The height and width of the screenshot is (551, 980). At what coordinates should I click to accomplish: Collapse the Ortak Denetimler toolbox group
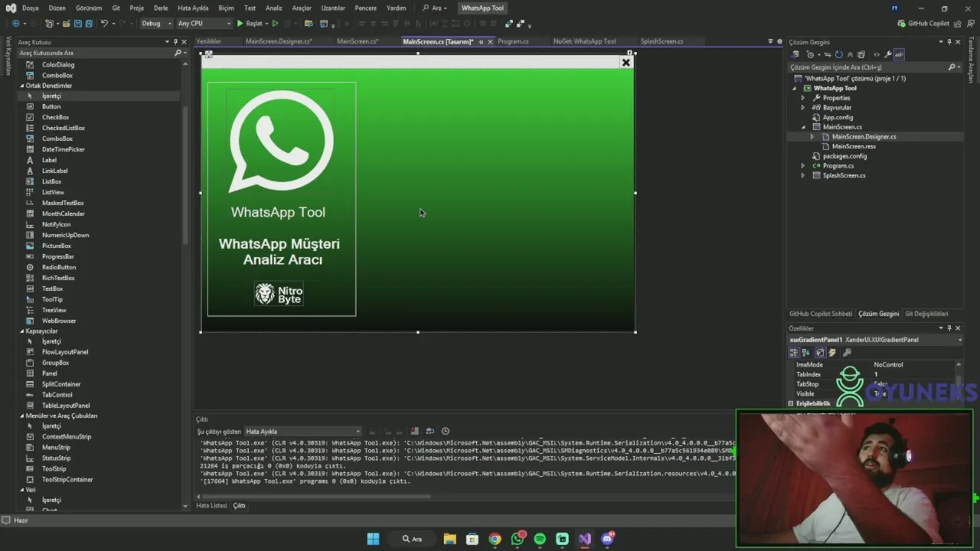pyautogui.click(x=22, y=86)
